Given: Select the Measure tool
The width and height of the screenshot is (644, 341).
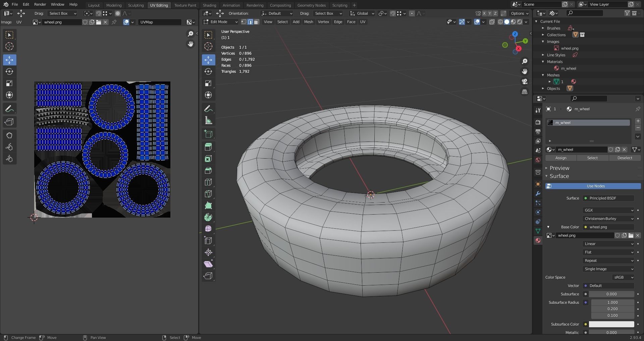Looking at the screenshot, I should coord(208,120).
